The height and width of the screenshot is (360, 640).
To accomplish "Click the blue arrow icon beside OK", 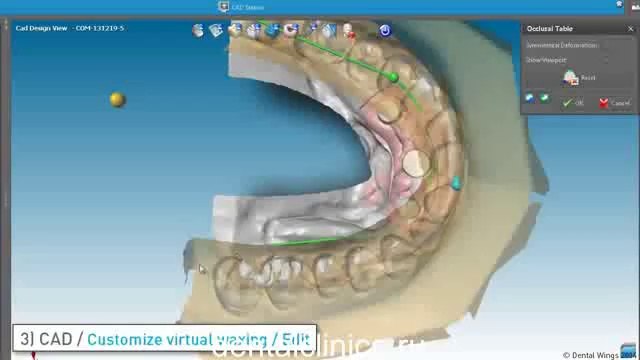I will point(530,98).
